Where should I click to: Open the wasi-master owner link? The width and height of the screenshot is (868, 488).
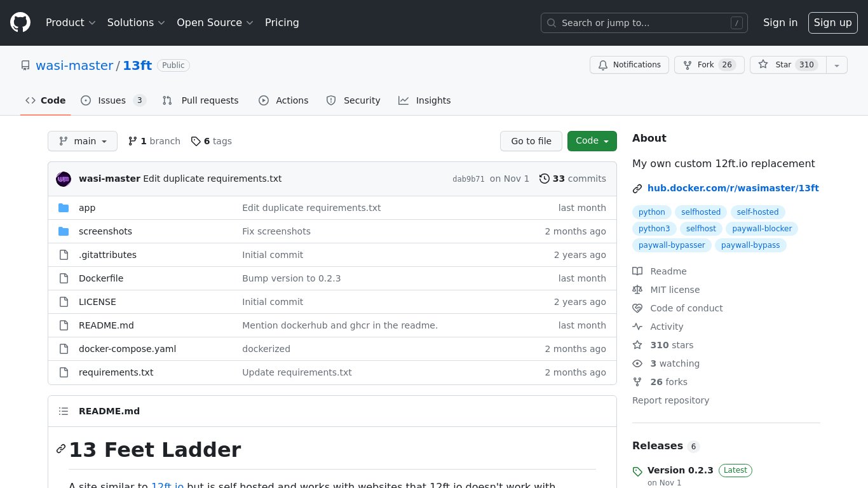click(74, 65)
